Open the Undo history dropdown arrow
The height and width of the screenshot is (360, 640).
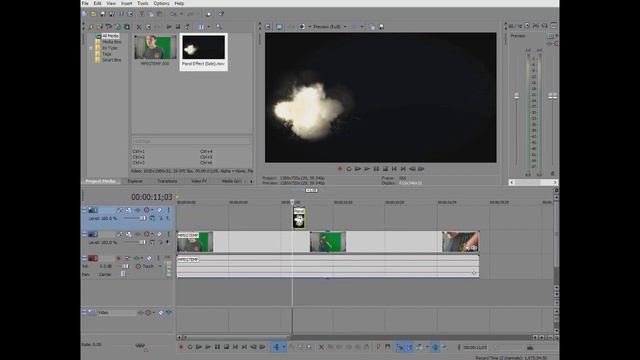[x=181, y=14]
